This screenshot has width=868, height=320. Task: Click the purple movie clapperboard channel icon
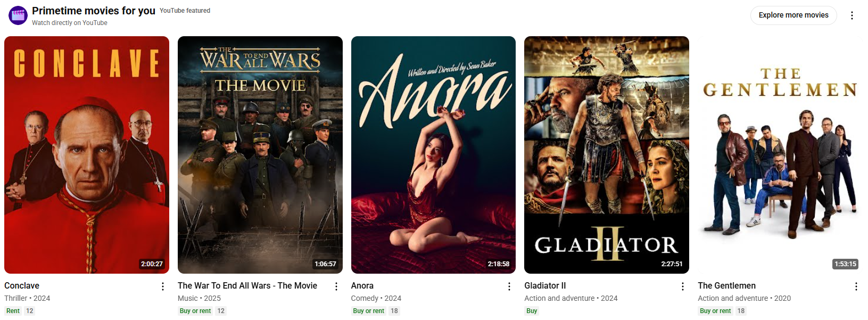click(x=18, y=15)
